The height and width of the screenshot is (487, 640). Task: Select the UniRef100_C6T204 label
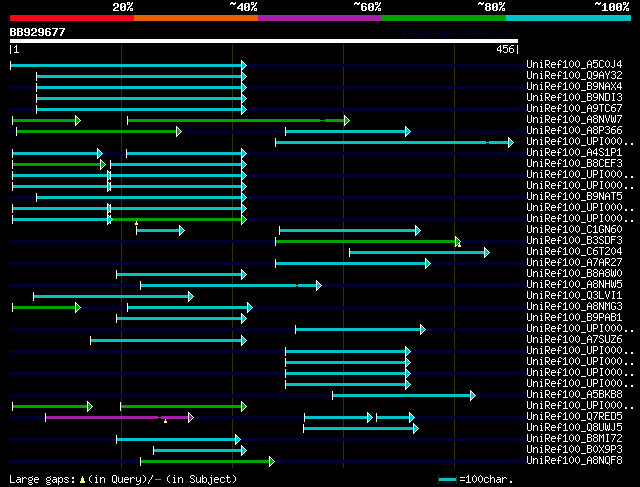(x=574, y=251)
